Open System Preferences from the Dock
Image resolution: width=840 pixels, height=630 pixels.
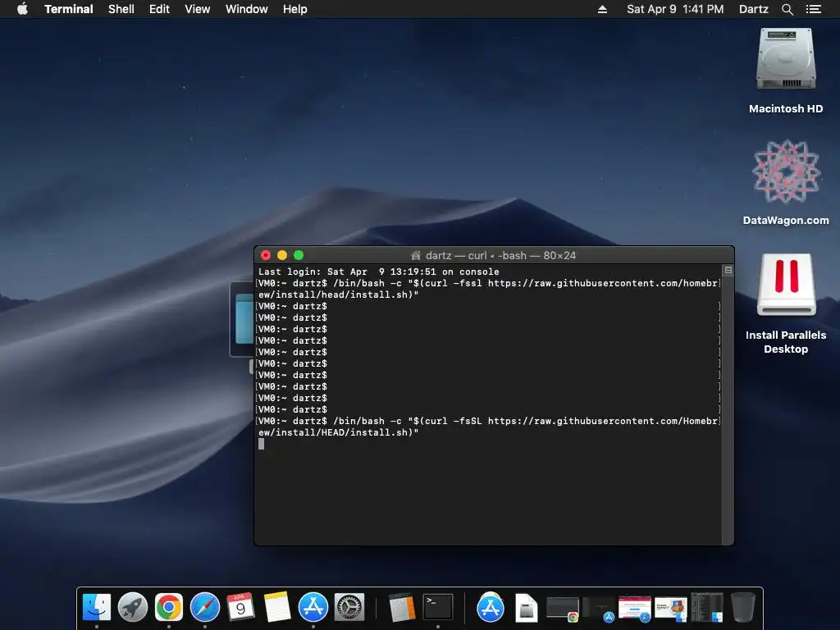tap(349, 607)
